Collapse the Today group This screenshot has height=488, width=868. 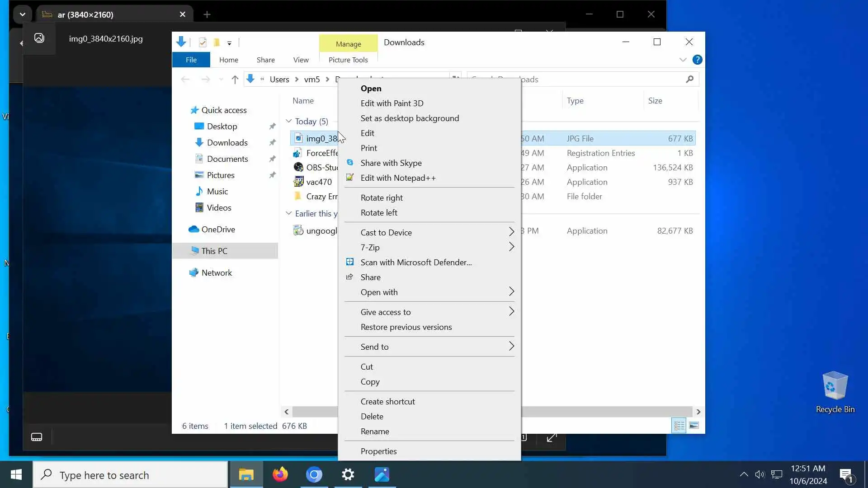coord(289,121)
